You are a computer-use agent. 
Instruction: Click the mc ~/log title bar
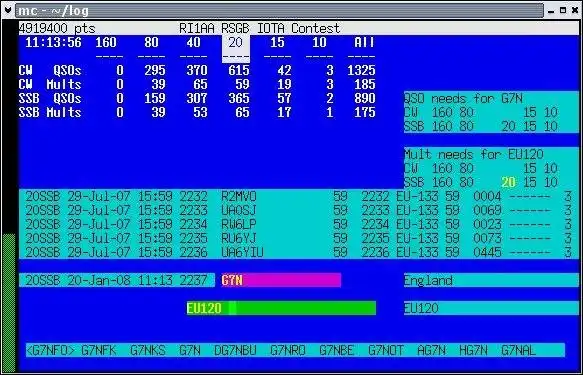279,10
